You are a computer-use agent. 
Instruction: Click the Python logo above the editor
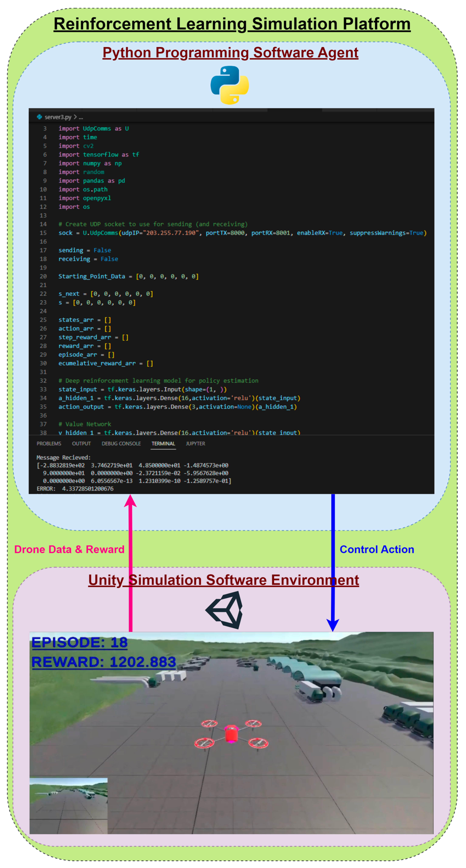pos(230,85)
